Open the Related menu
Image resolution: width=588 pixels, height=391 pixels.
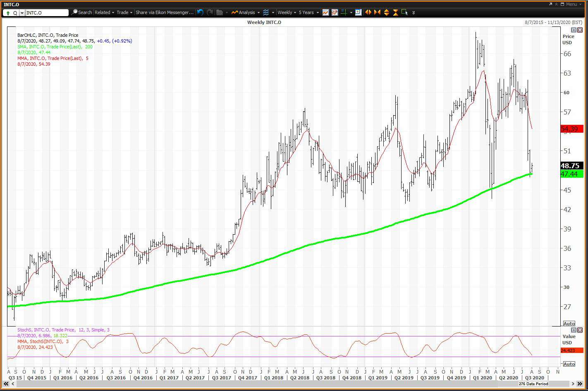[x=104, y=12]
